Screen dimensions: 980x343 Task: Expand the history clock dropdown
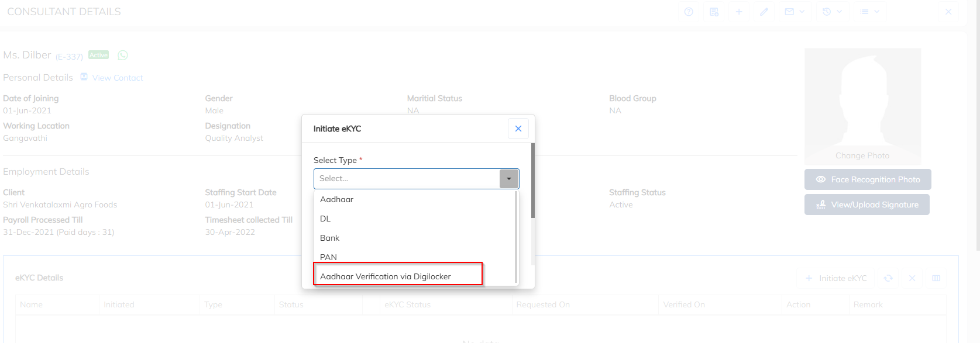(x=832, y=12)
